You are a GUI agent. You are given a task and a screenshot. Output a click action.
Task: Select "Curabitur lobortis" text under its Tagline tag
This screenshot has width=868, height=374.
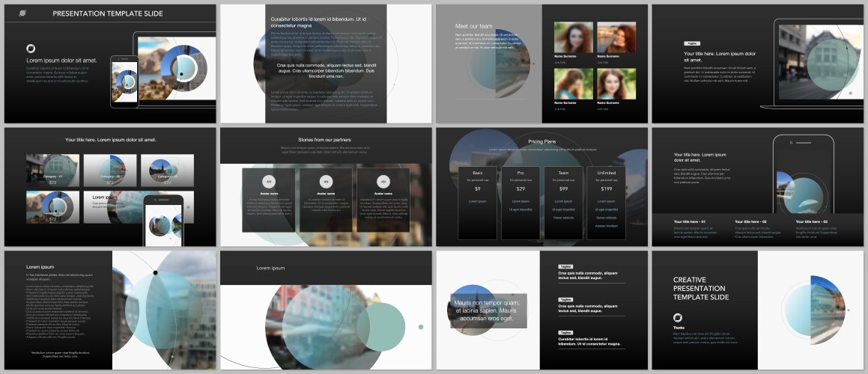[589, 341]
